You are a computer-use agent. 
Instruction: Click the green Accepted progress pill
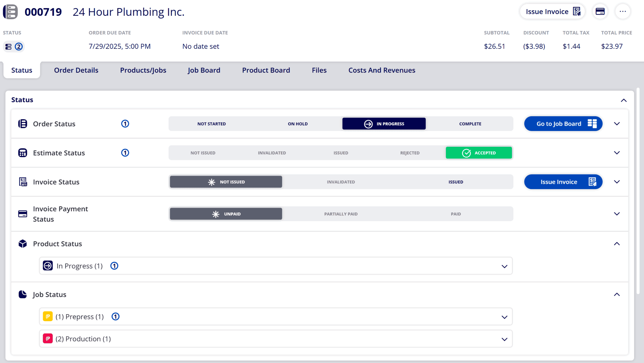click(x=479, y=153)
